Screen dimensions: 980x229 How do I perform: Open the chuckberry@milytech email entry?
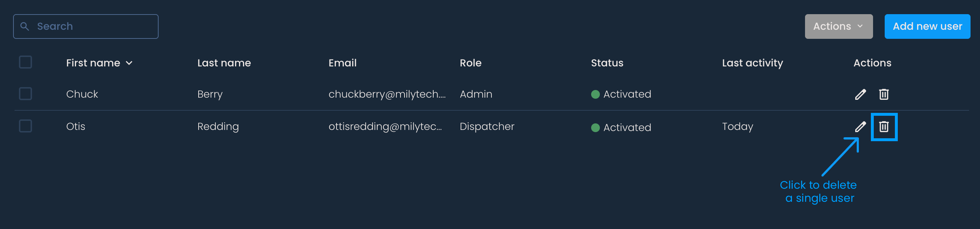tap(387, 94)
